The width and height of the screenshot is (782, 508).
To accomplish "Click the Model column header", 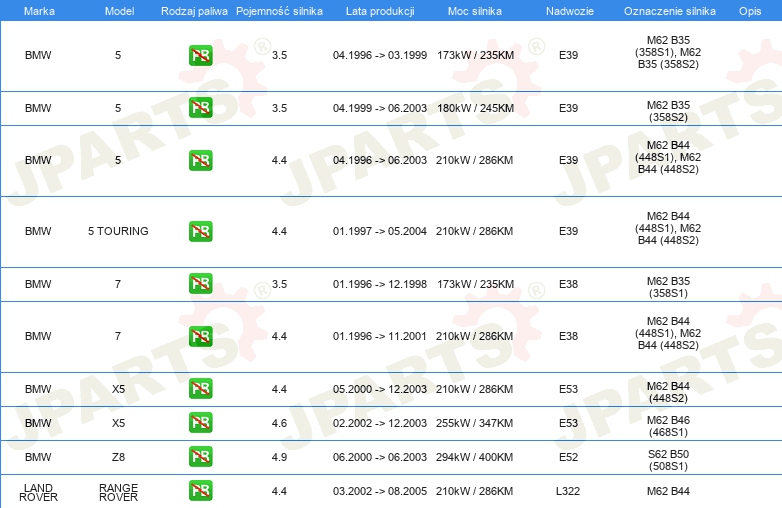I will pos(118,10).
